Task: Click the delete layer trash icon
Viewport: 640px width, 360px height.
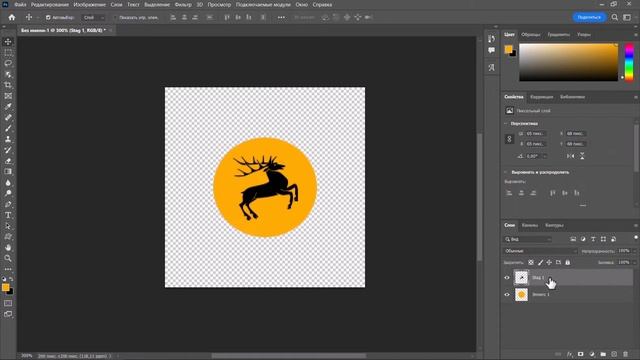Action: click(625, 354)
